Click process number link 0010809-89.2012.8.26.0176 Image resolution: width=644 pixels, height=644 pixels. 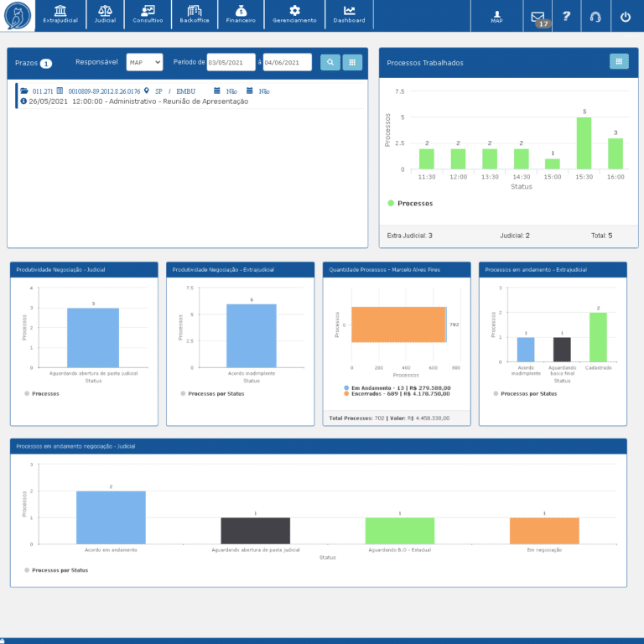click(103, 91)
